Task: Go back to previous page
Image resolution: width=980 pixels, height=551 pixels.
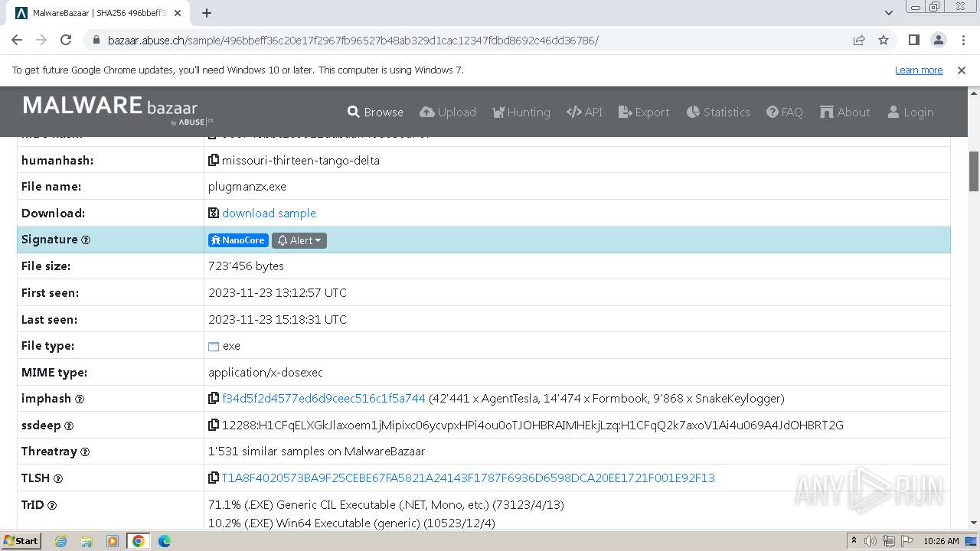Action: pyautogui.click(x=17, y=40)
